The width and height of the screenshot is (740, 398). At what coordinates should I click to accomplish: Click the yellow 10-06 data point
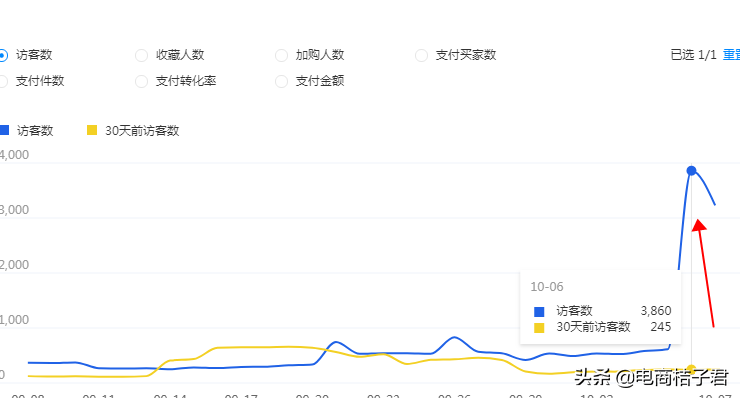click(691, 369)
